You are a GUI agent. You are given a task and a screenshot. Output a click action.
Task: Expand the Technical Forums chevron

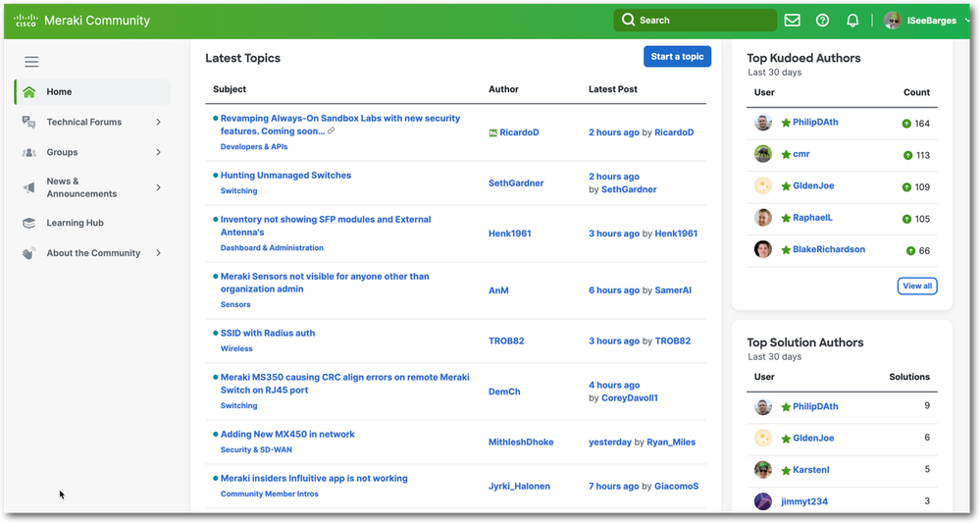(158, 122)
